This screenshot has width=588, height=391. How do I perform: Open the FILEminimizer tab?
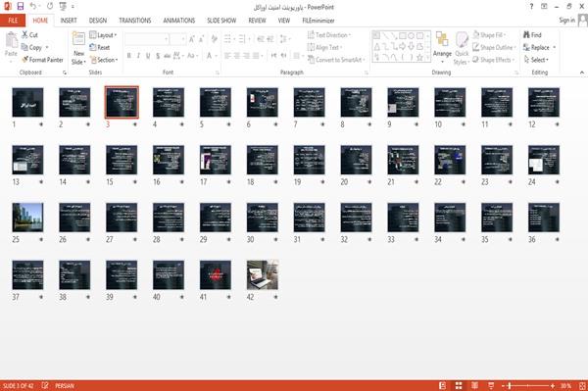(x=318, y=21)
